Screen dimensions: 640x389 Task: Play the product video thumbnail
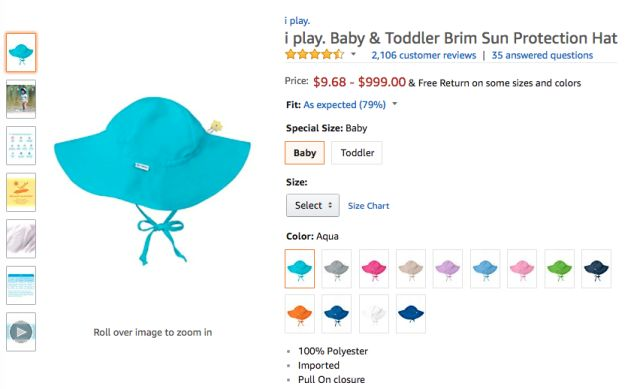tap(21, 332)
